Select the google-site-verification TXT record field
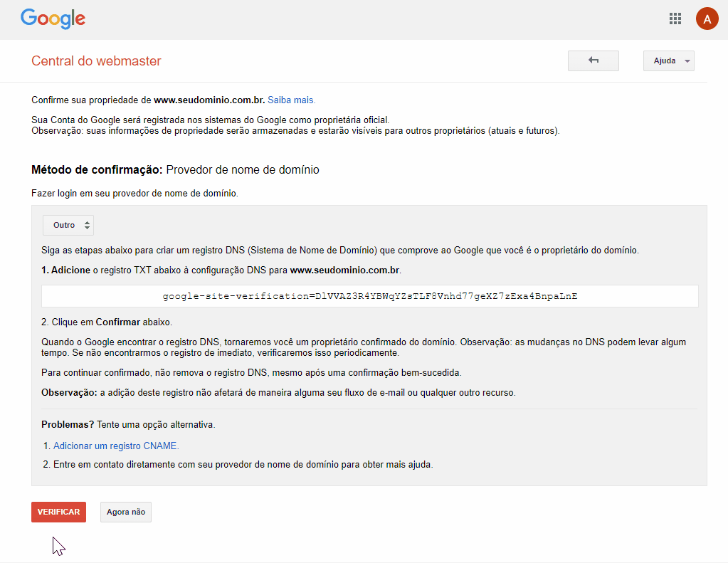Screen dimensions: 728x563 (369, 296)
